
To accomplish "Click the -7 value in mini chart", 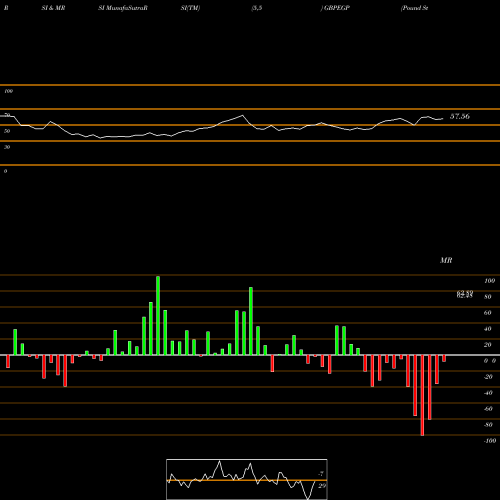I will 321,473.
